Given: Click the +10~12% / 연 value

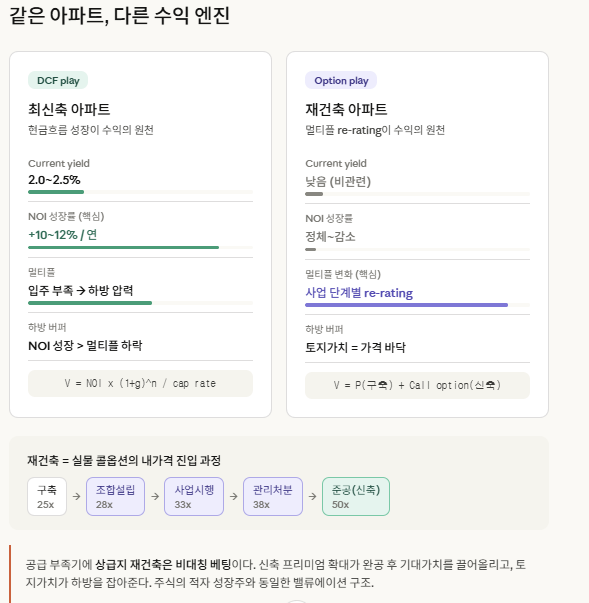Looking at the screenshot, I should (63, 235).
